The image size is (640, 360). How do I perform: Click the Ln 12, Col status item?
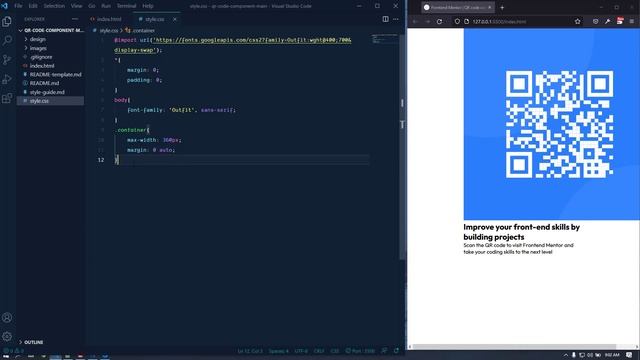tap(250, 351)
